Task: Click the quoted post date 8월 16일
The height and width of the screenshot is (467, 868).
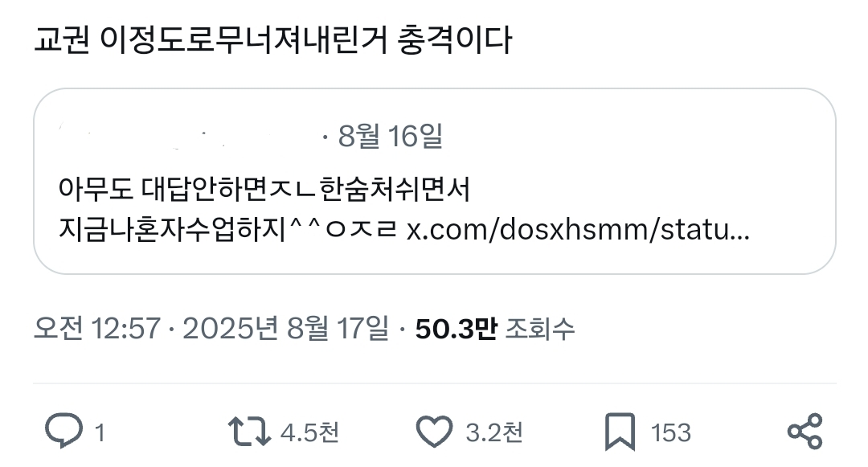Action: click(391, 136)
